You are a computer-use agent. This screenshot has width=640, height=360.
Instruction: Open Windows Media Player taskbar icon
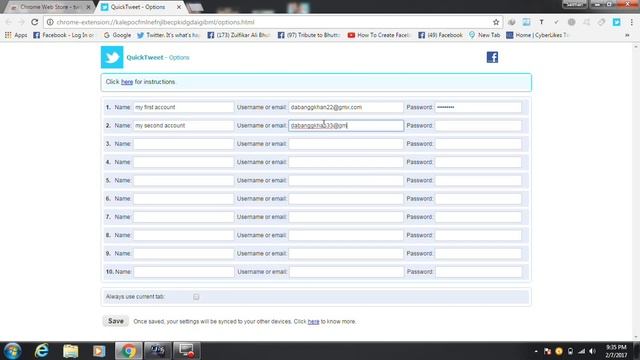[x=99, y=351]
